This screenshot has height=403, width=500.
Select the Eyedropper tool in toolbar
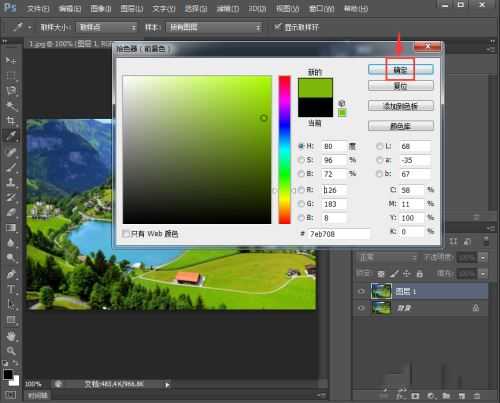coord(11,136)
